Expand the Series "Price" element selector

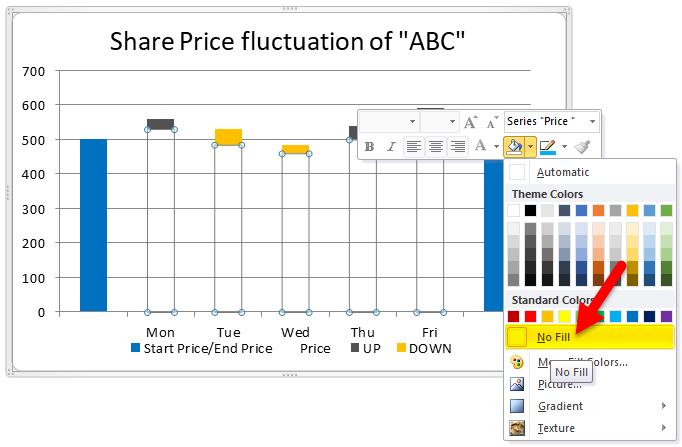(x=593, y=122)
